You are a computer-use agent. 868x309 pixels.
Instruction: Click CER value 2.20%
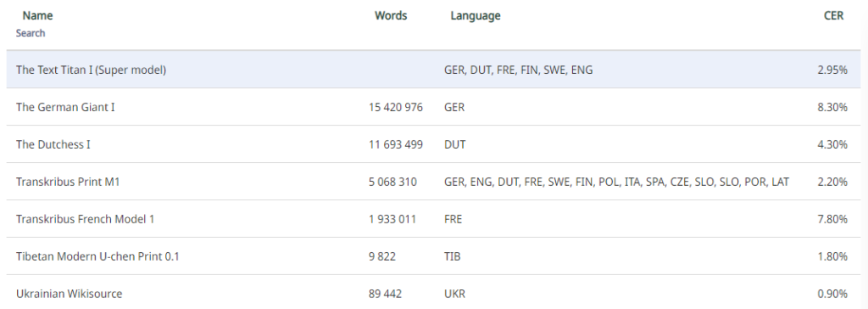832,182
